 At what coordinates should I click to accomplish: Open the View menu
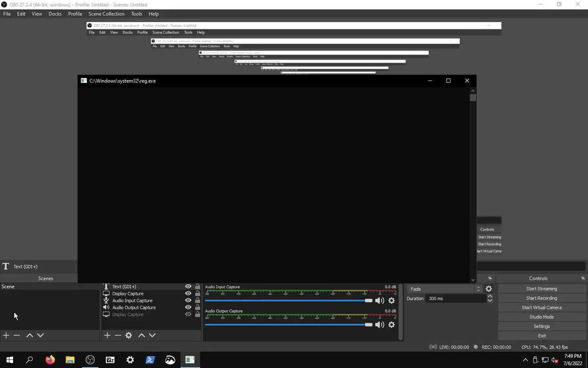tap(37, 14)
